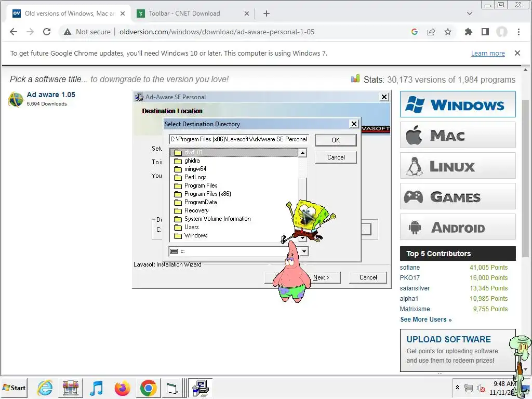532x399 pixels.
Task: Select the Linux platform button
Action: (458, 166)
